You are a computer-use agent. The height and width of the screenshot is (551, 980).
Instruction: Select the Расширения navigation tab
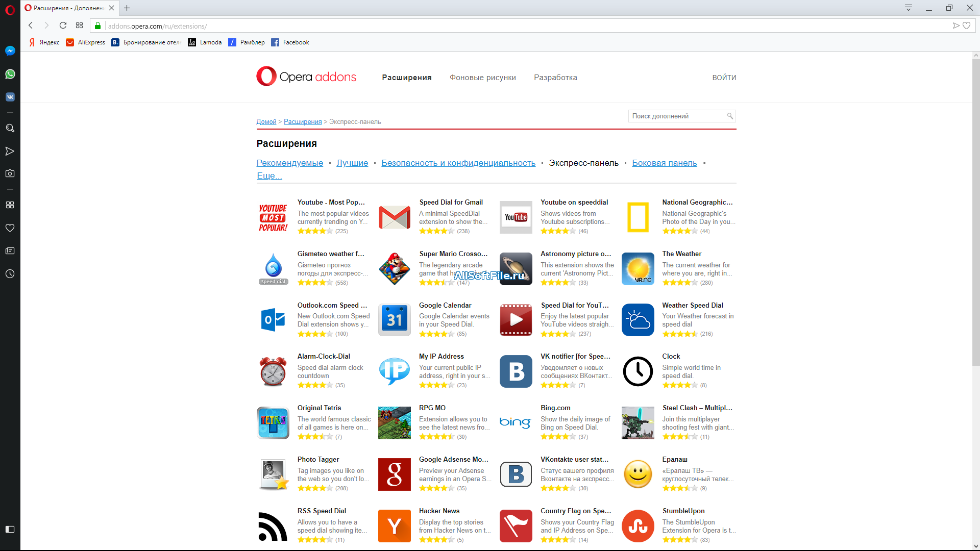(x=407, y=78)
